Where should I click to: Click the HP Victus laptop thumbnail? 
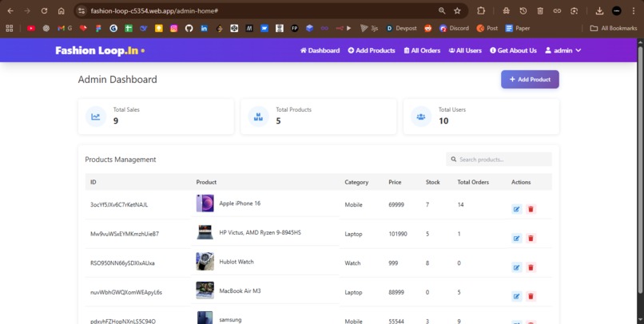click(x=205, y=232)
